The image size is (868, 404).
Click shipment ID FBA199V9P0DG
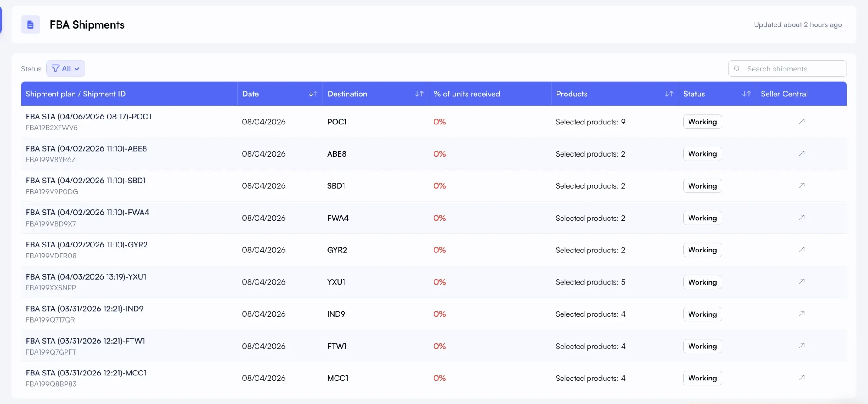[52, 192]
